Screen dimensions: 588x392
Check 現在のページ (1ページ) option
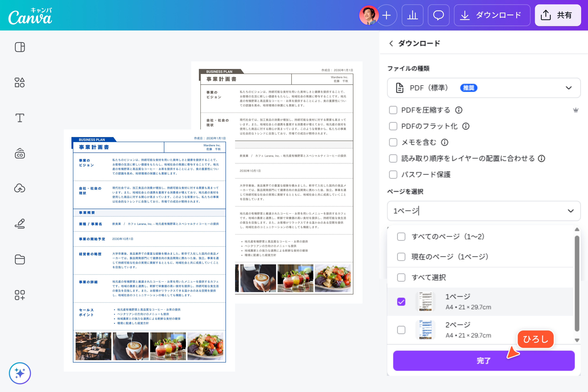coord(401,257)
